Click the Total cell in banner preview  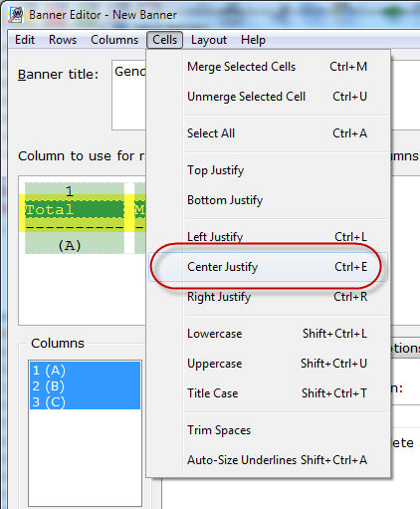point(75,210)
